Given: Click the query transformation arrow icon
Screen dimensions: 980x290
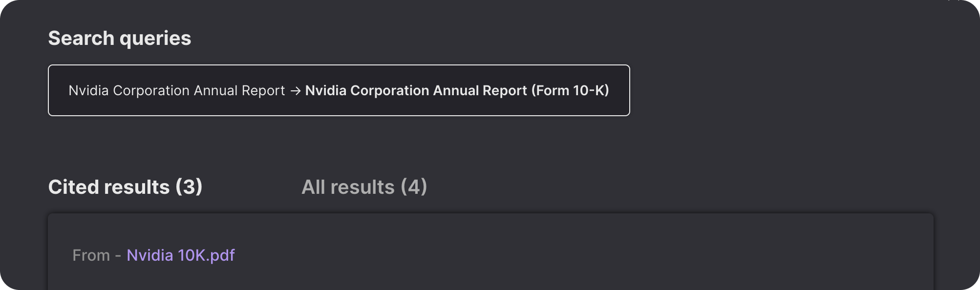Looking at the screenshot, I should coord(296,90).
